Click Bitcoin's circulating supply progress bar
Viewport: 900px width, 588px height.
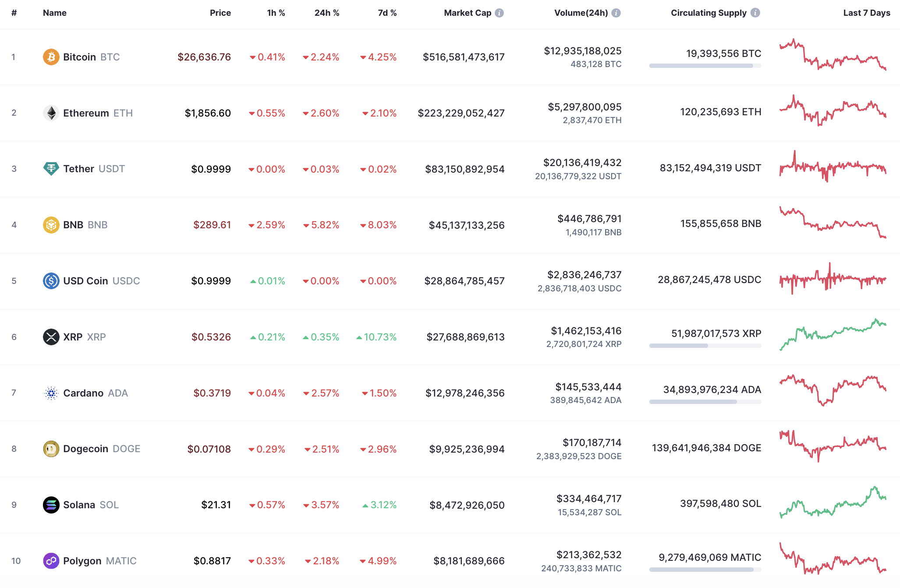tap(705, 67)
